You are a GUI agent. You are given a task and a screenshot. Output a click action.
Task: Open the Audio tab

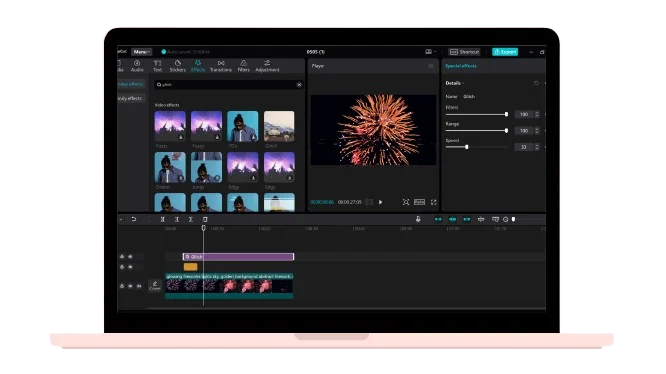137,66
